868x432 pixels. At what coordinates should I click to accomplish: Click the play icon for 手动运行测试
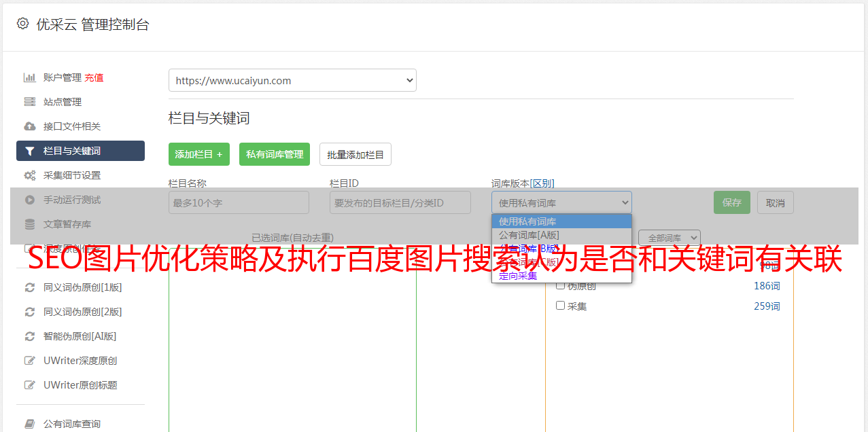coord(30,200)
